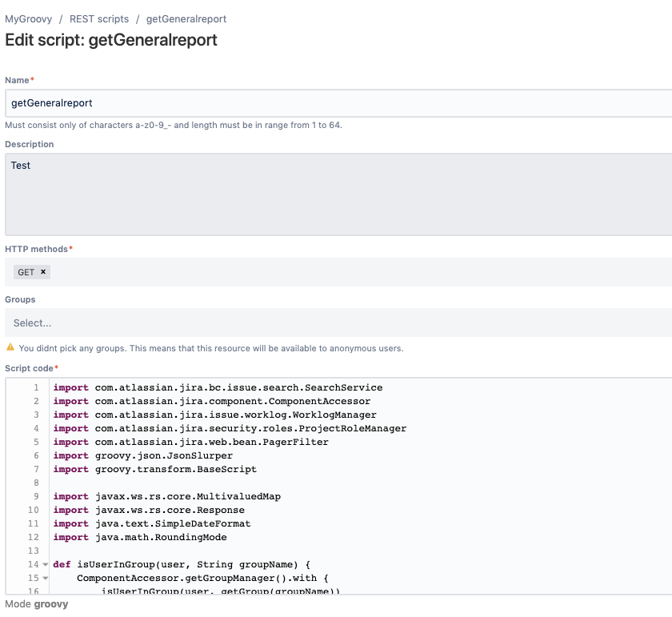Open the HTTP methods selector field
This screenshot has height=617, width=672.
(338, 272)
